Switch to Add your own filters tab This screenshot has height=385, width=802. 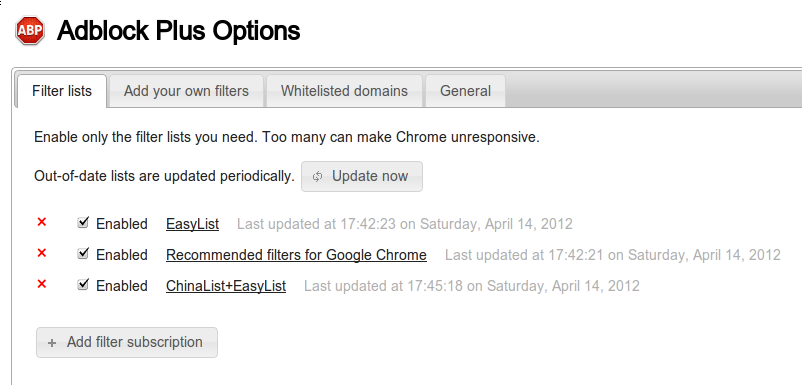186,91
